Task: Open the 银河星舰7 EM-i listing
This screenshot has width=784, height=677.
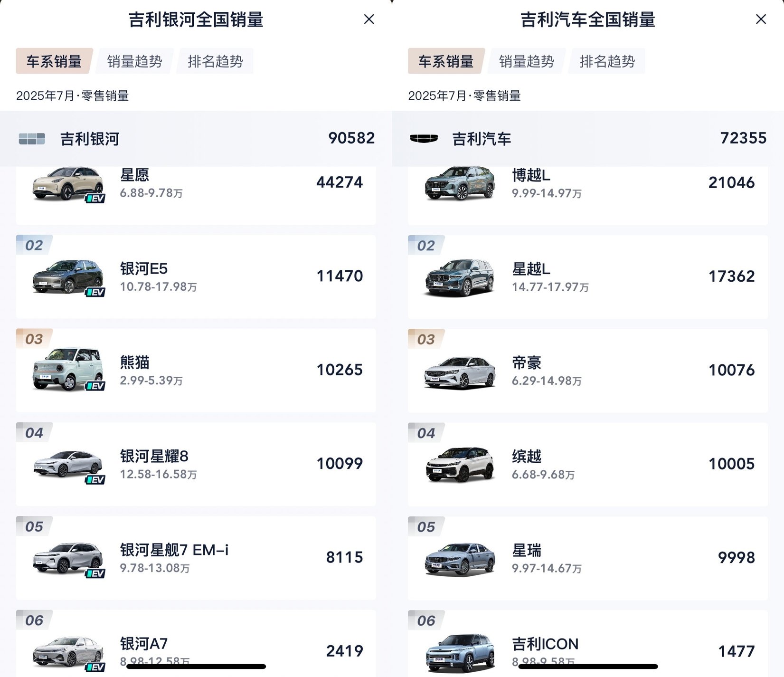Action: click(x=196, y=558)
